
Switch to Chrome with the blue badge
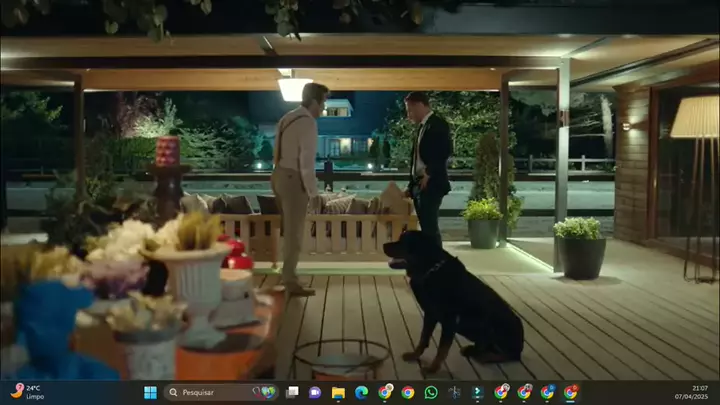coord(547,392)
